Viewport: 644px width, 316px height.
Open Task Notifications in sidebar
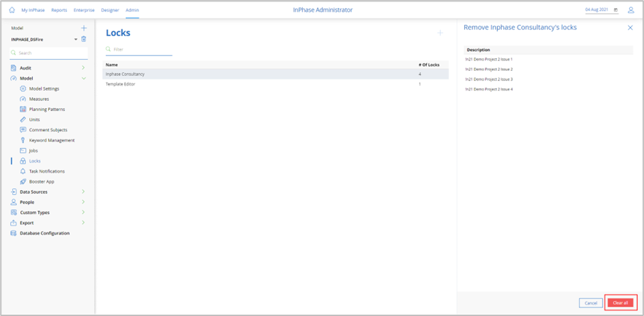pyautogui.click(x=47, y=171)
